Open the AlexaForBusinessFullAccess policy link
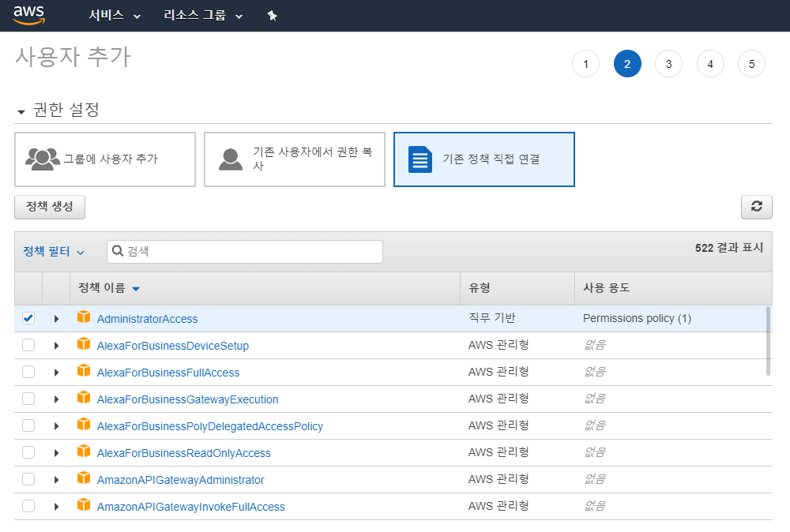The image size is (790, 532). coord(168,373)
